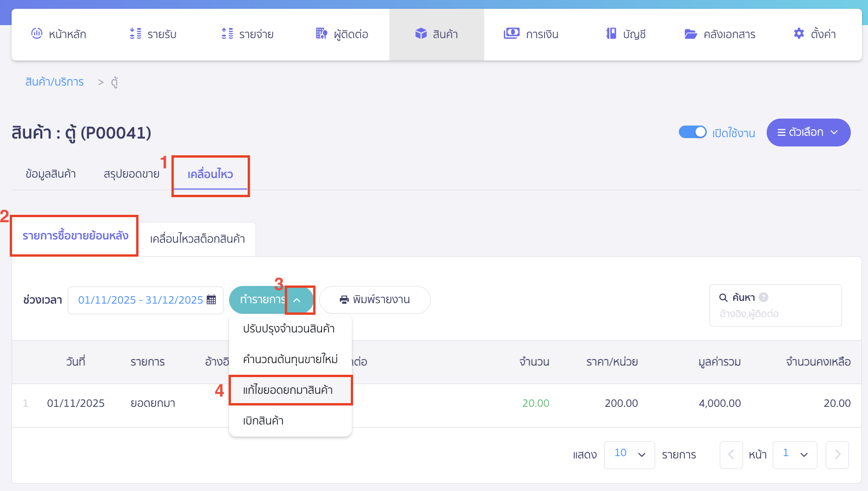Open the ผู้ติดต่อ contacts icon
Viewport: 868px width, 491px height.
point(321,33)
